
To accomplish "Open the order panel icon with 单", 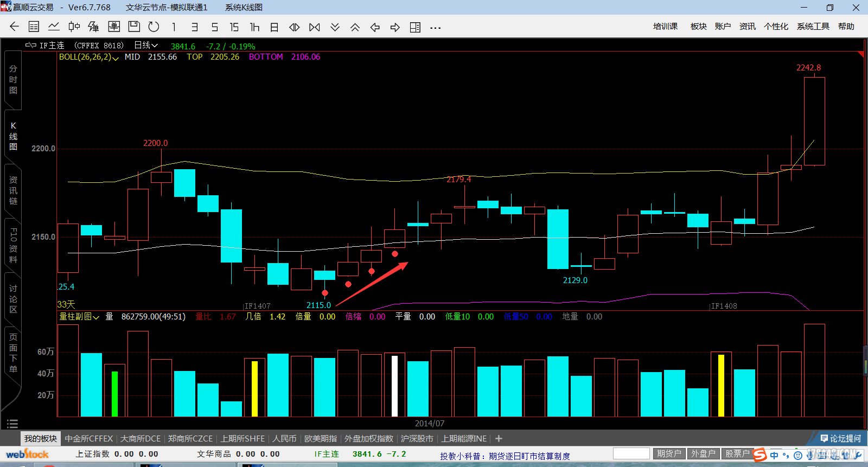I will click(114, 27).
